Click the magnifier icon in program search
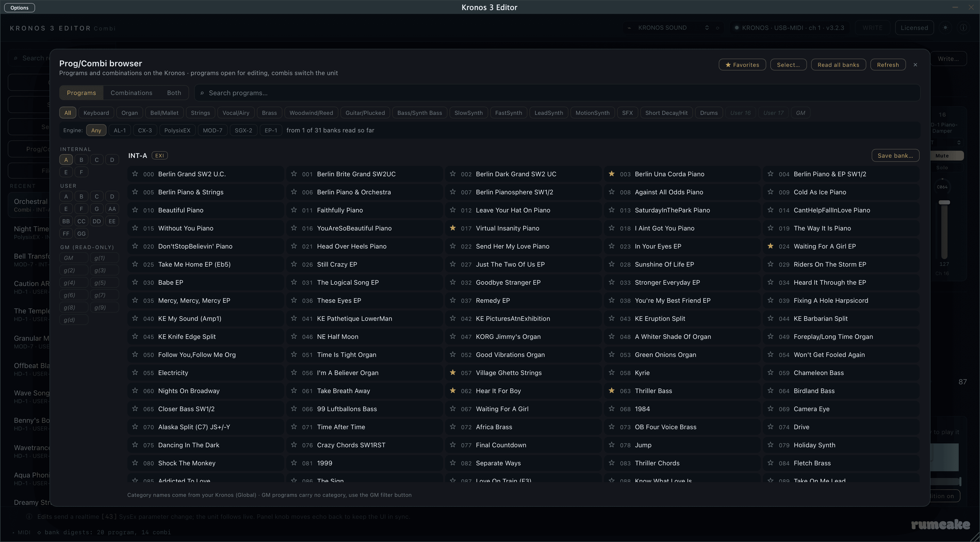980x542 pixels. (x=202, y=93)
